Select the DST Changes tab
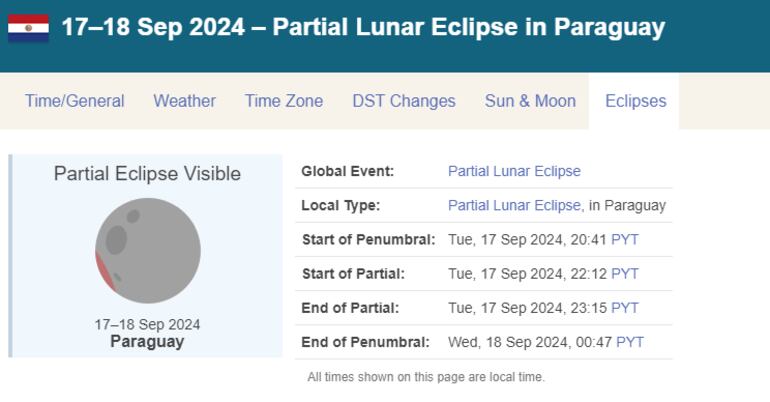Screen dimensions: 770x402 (404, 101)
